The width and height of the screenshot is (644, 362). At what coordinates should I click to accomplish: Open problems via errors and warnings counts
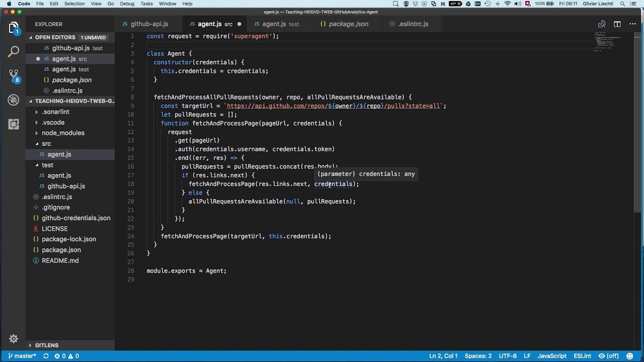(66, 356)
